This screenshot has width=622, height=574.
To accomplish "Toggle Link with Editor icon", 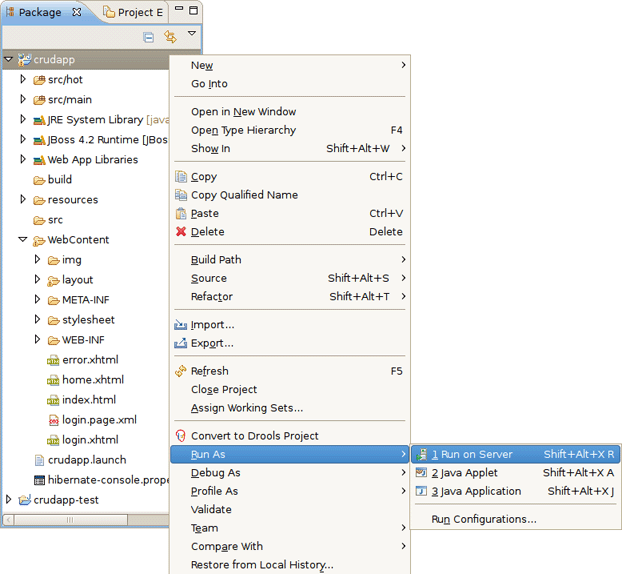I will [170, 37].
